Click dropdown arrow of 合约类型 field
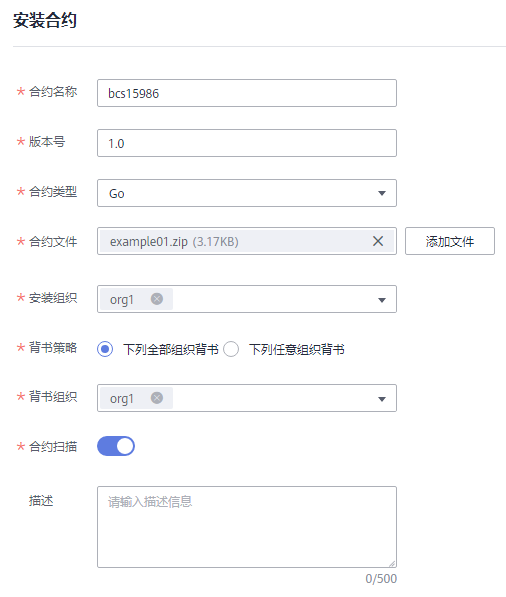Screen dimensions: 506x597 click(x=381, y=193)
